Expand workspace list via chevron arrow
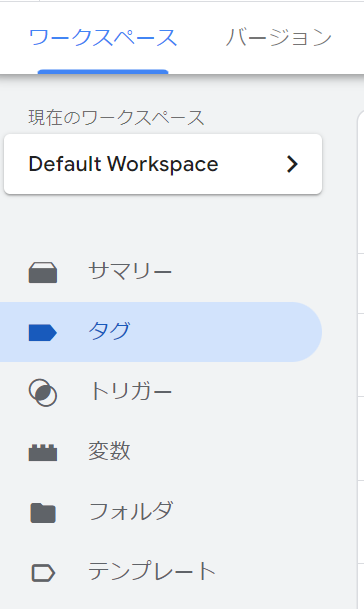Image resolution: width=364 pixels, height=609 pixels. point(292,164)
